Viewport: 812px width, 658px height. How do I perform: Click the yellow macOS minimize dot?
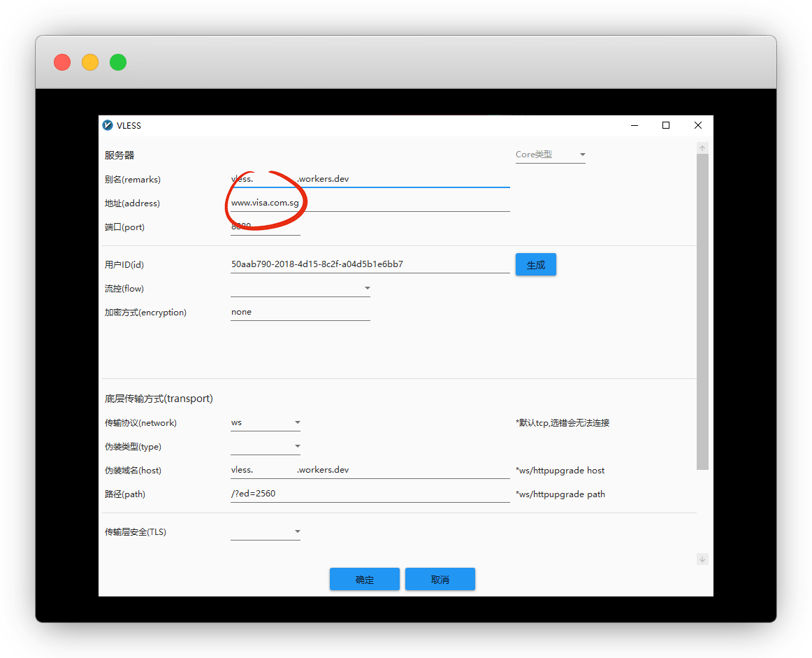point(90,62)
